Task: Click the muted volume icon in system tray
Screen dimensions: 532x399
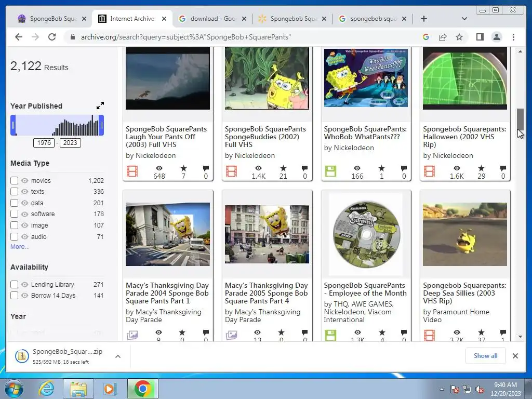Action: click(480, 390)
